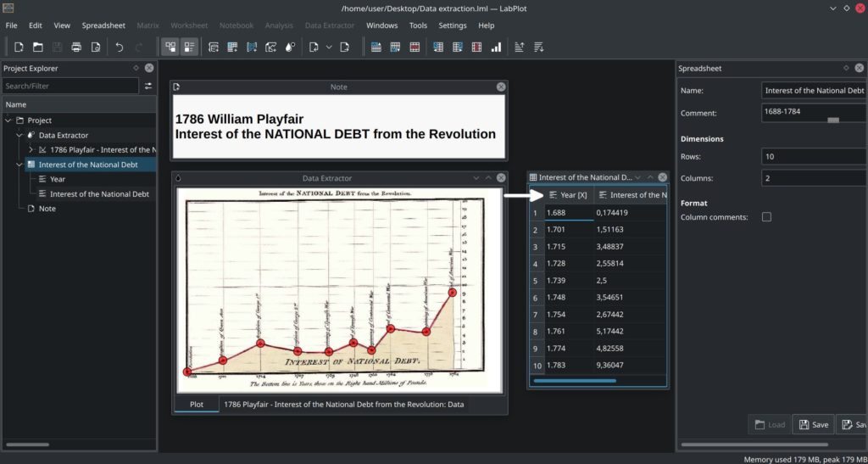The height and width of the screenshot is (464, 868).
Task: Toggle the Spreadsheet panel float button
Action: (x=845, y=68)
